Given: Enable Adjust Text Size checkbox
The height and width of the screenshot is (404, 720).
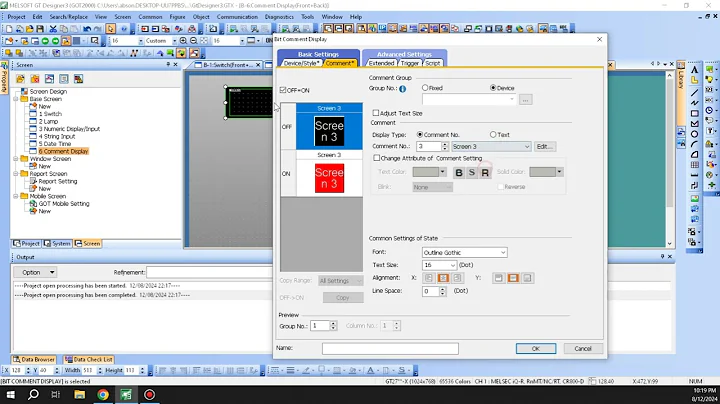Looking at the screenshot, I should [376, 113].
